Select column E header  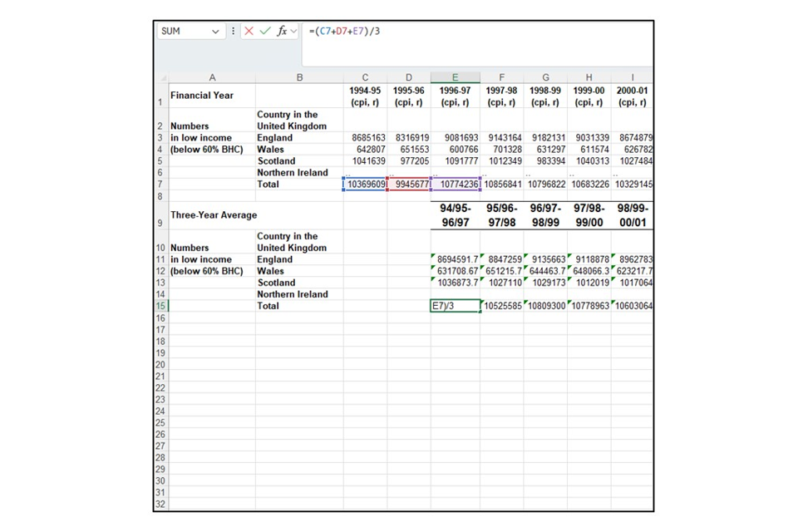456,77
